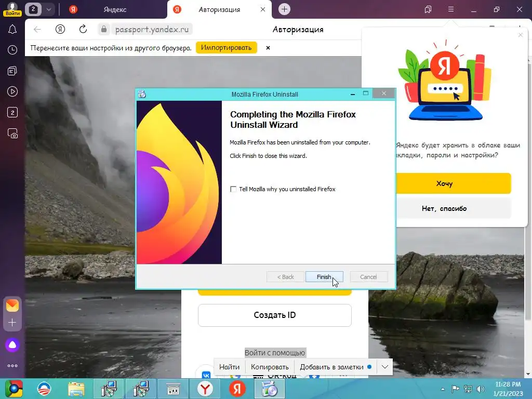Reload the page with refresh icon

coord(83,29)
